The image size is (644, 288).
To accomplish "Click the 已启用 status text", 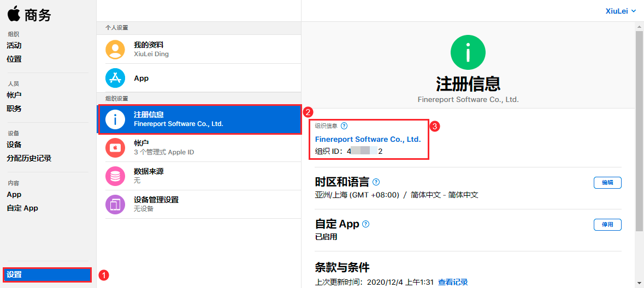I will pyautogui.click(x=326, y=237).
